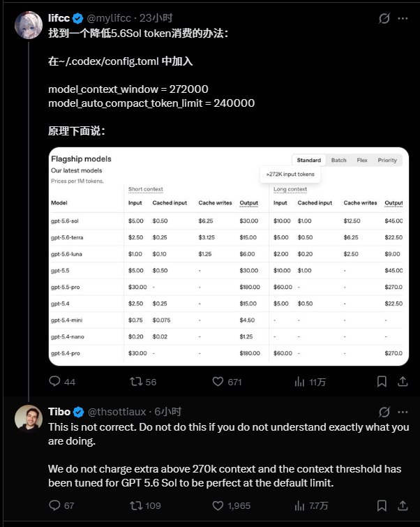Share Tibo's reply
This screenshot has width=420, height=527.
(403, 505)
